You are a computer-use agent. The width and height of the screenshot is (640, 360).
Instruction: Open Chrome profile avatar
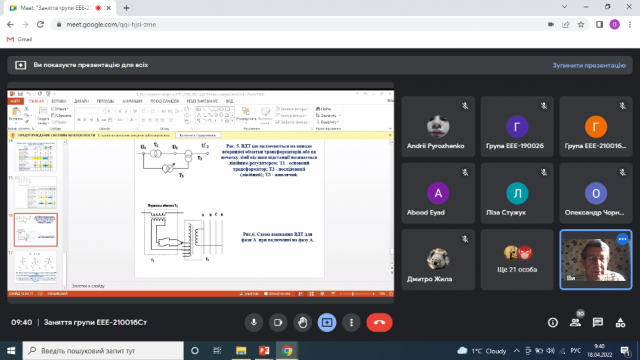[614, 24]
